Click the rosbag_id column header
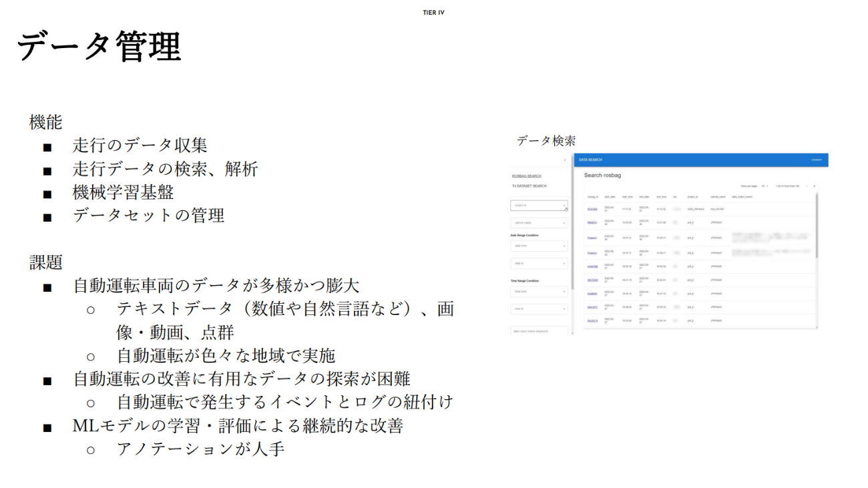Viewport: 868px width, 488px height. [x=592, y=197]
